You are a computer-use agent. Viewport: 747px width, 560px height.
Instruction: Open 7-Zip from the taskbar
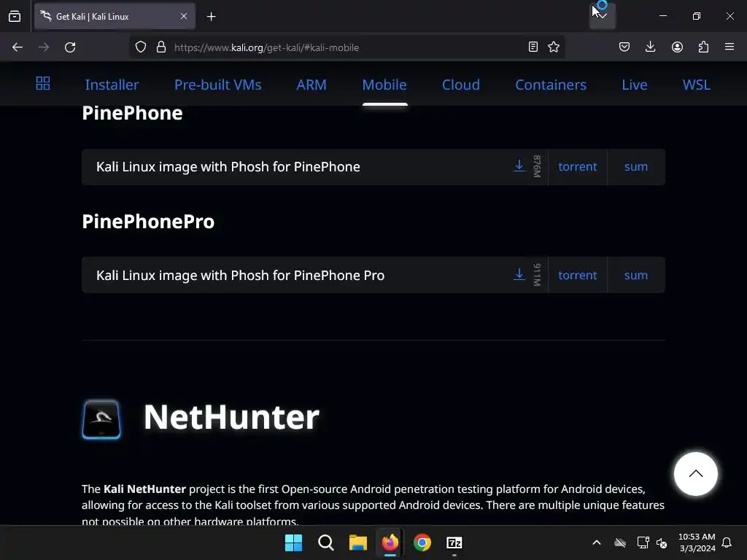tap(454, 542)
